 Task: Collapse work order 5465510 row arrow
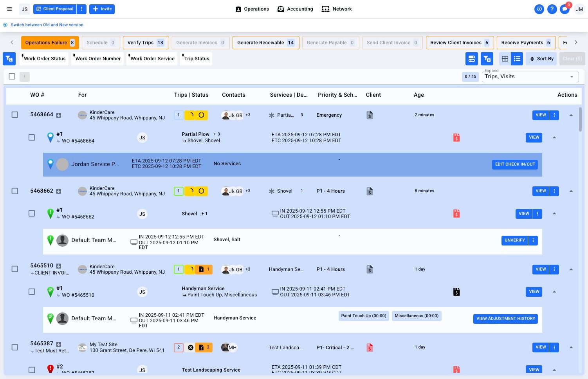571,269
